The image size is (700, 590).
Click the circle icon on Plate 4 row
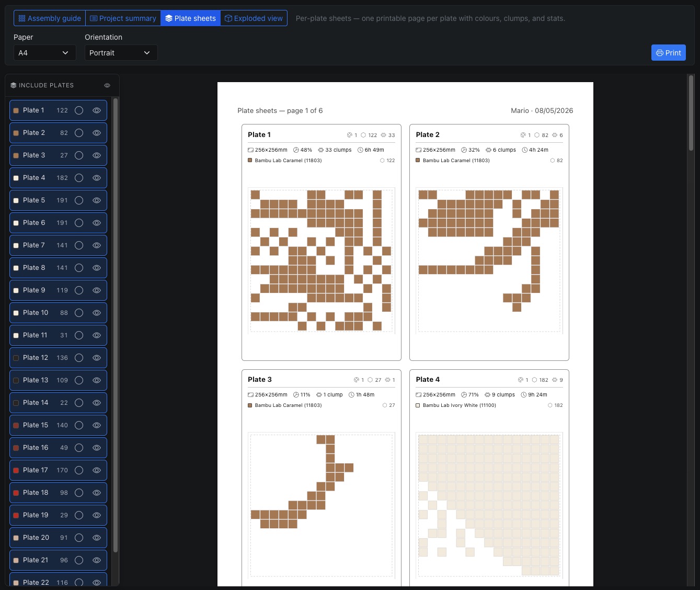pos(79,178)
